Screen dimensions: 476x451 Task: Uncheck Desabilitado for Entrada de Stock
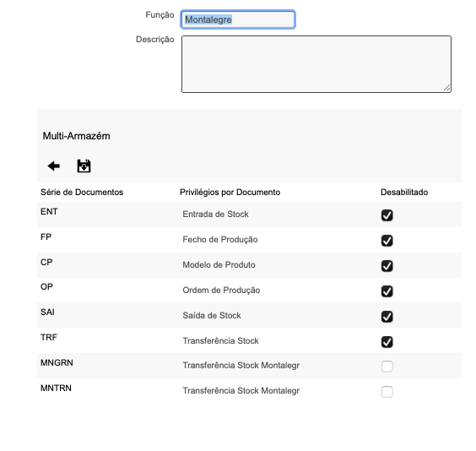(x=387, y=215)
